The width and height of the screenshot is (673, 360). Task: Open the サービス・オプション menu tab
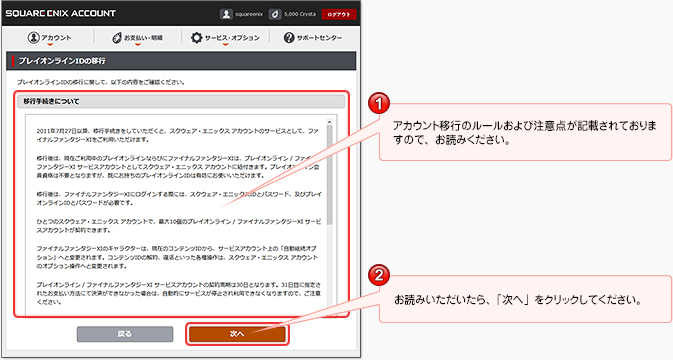(x=225, y=38)
